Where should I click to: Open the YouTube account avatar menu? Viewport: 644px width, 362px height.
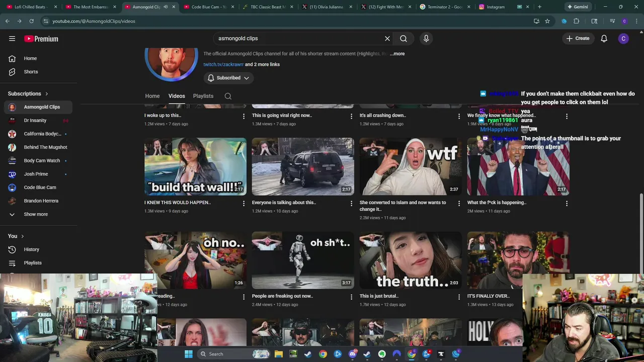pos(623,39)
